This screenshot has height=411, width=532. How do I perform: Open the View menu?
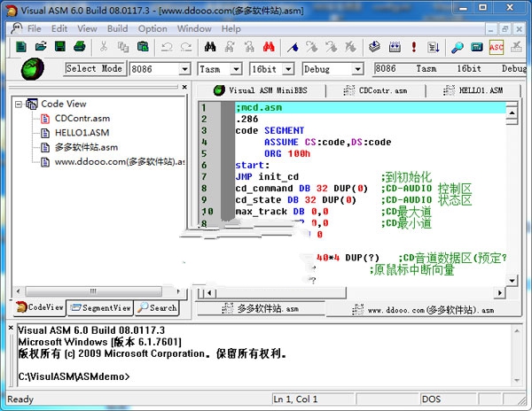87,29
